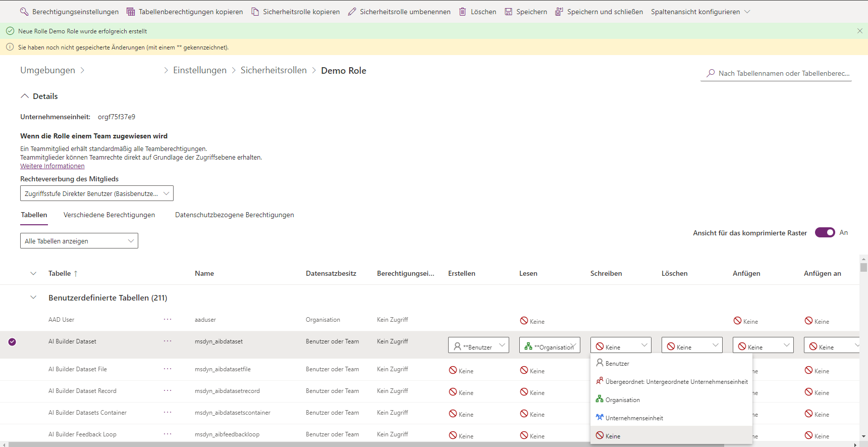Click AI Builder Dataset File Erstellen Keine

tap(461, 371)
